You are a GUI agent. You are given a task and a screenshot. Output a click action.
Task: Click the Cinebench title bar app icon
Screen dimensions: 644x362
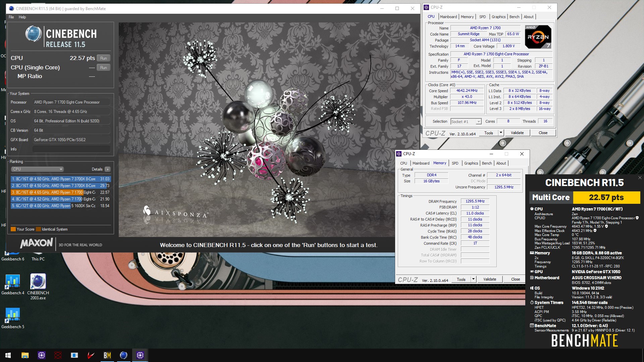pos(12,8)
